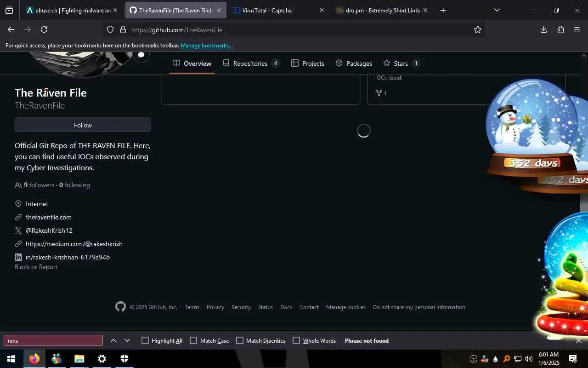Enable Match Case checkbox
This screenshot has height=368, width=588.
tap(193, 340)
